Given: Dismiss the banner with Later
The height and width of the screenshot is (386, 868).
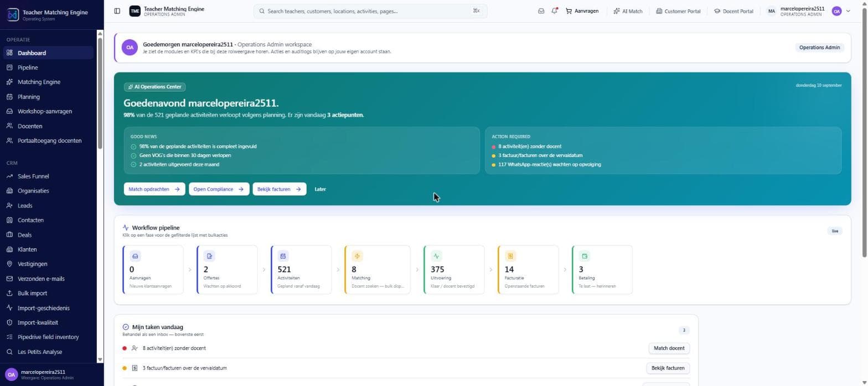Looking at the screenshot, I should [320, 189].
